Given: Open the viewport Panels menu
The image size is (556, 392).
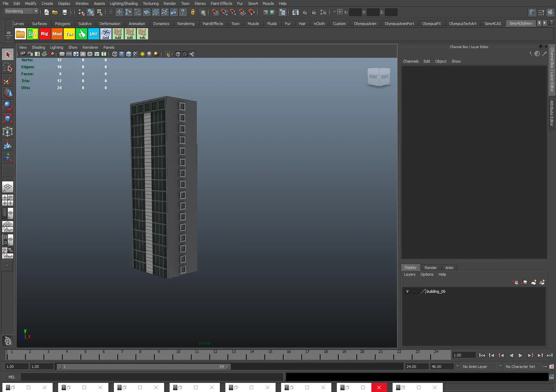Looking at the screenshot, I should pos(109,47).
